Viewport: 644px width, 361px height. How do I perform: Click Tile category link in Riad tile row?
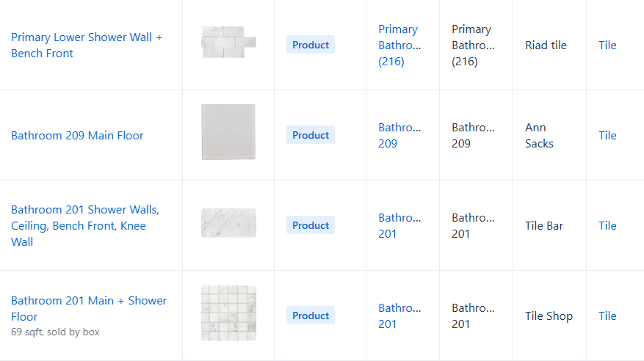tap(607, 45)
